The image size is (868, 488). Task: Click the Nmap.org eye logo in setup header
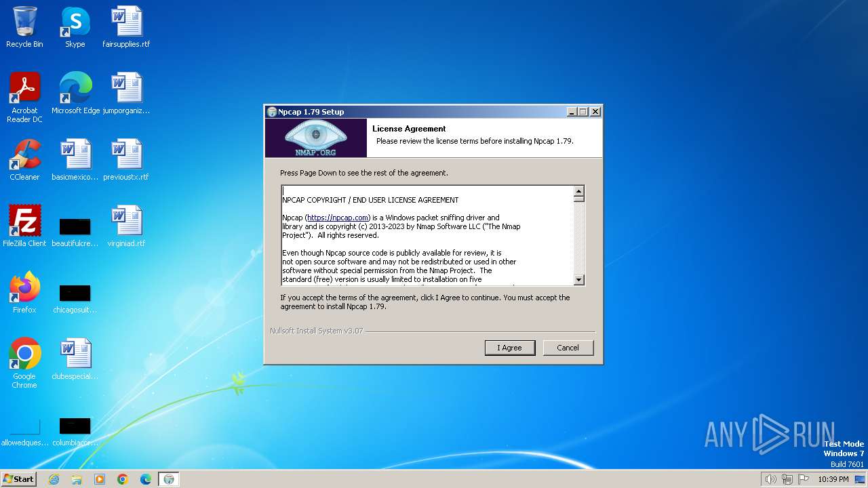316,138
